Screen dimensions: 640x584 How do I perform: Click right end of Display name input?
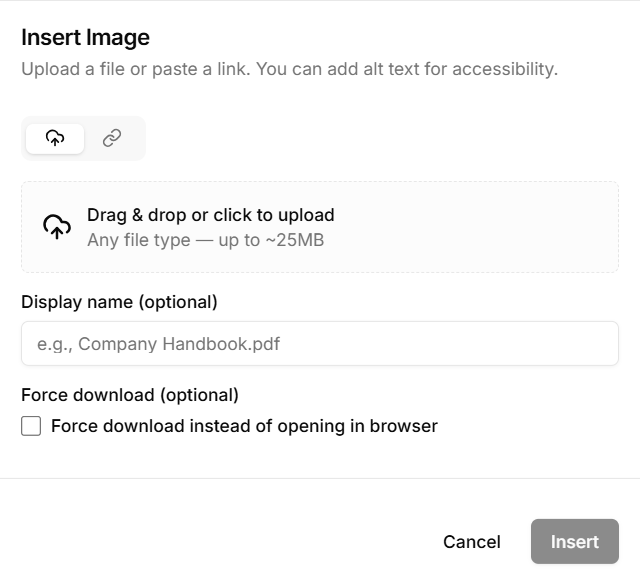590,343
